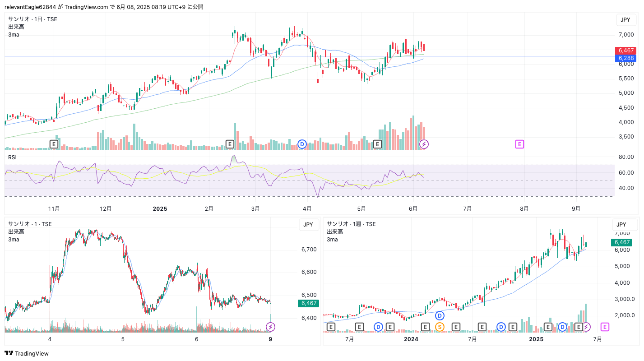The height and width of the screenshot is (361, 644).
Task: Open the early-2025 earnings E marker on weekly chart
Action: (548, 327)
